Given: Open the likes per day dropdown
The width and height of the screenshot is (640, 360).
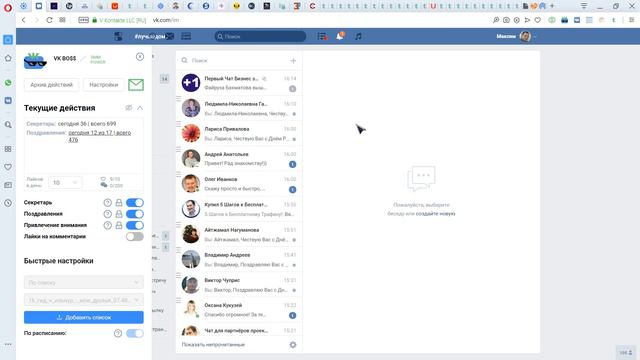Looking at the screenshot, I should pyautogui.click(x=64, y=182).
